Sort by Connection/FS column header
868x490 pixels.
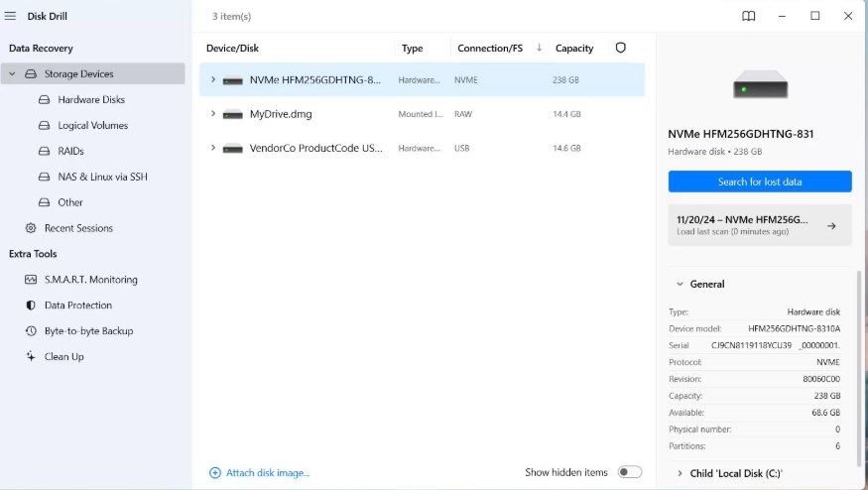[490, 48]
